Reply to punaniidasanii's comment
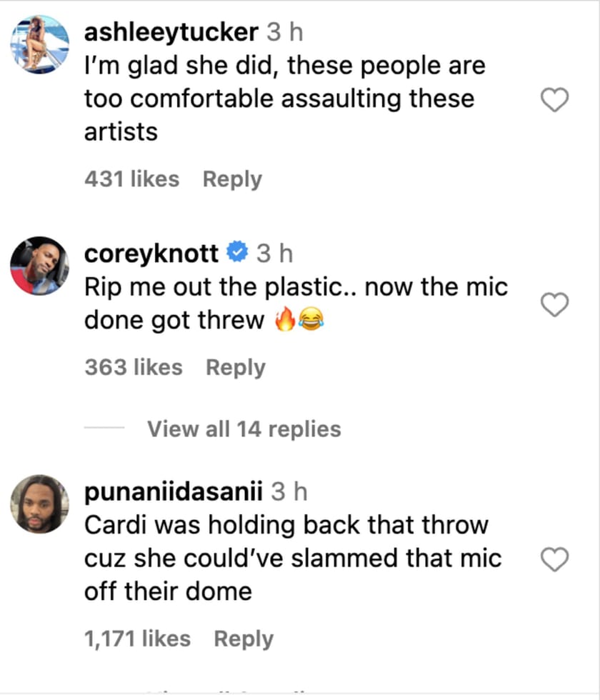600x700 pixels. (244, 639)
